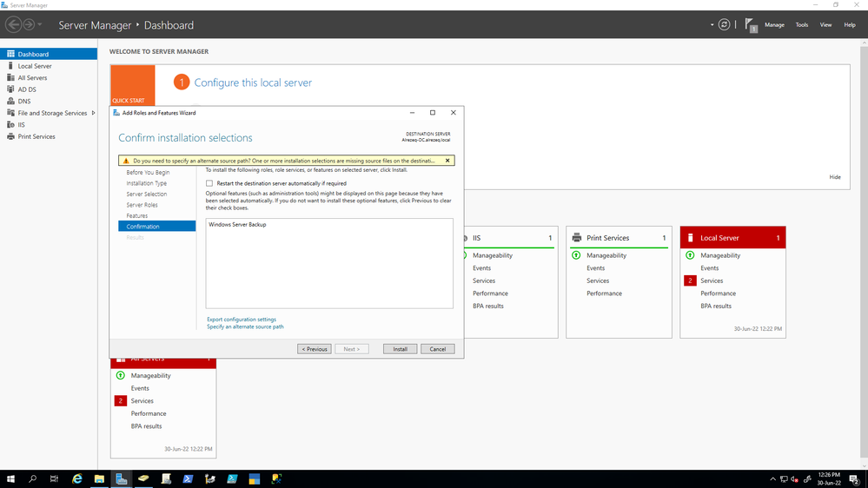Image resolution: width=868 pixels, height=488 pixels.
Task: Click the Local Server tile header icon
Action: point(690,238)
